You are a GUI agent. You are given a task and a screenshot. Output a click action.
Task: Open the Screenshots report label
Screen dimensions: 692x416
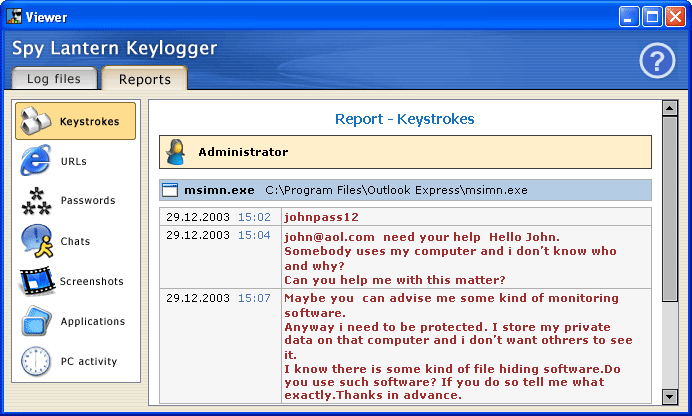click(x=91, y=281)
